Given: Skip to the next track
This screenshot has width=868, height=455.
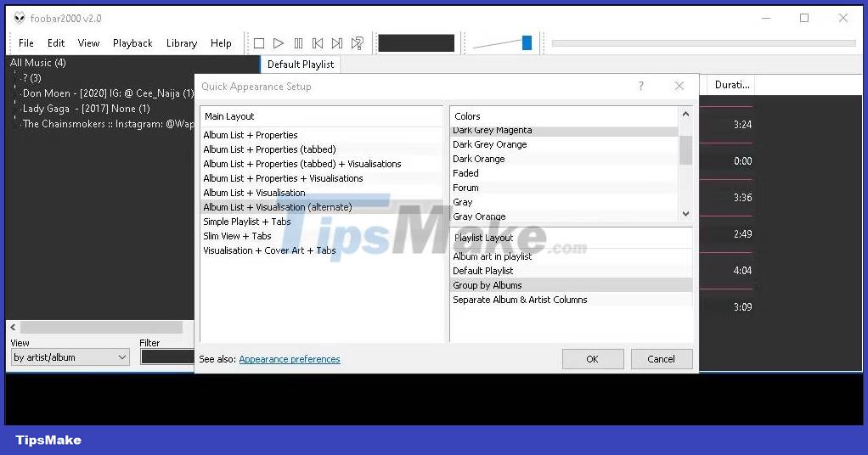Looking at the screenshot, I should [337, 43].
